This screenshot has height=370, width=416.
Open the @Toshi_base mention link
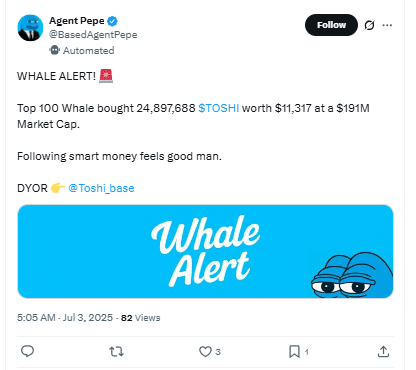[101, 188]
